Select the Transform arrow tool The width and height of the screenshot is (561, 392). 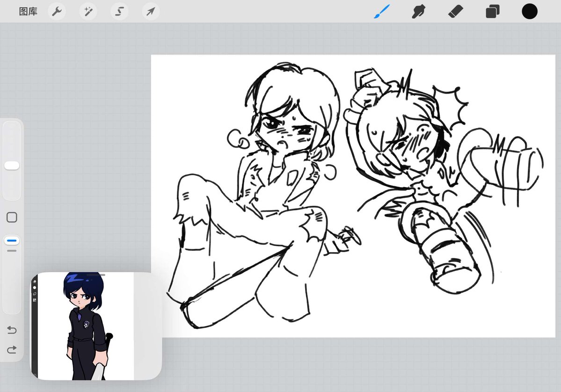click(151, 12)
